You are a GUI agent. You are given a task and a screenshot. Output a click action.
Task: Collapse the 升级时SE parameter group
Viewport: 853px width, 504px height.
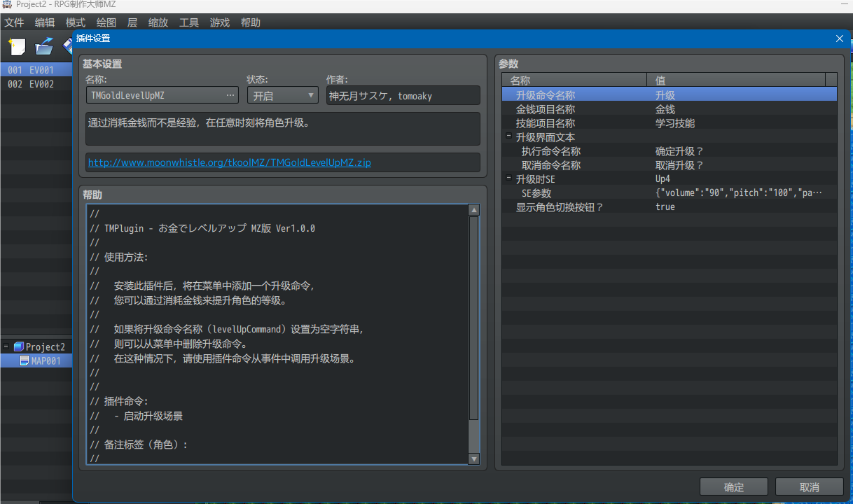pyautogui.click(x=509, y=179)
